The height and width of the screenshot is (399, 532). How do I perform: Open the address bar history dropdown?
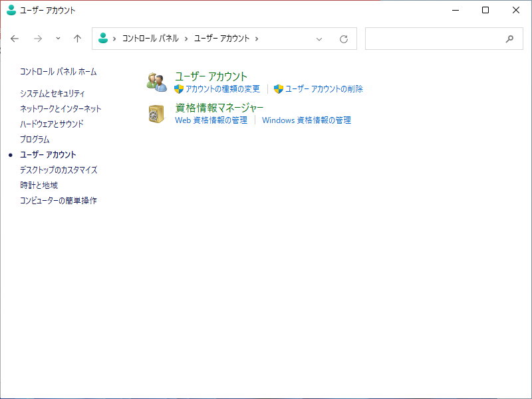(319, 39)
